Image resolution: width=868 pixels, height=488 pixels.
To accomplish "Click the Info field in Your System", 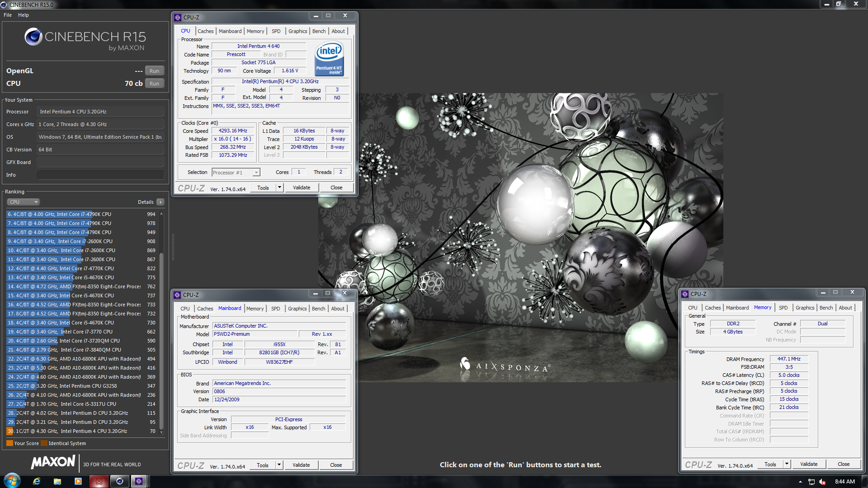I will point(100,175).
